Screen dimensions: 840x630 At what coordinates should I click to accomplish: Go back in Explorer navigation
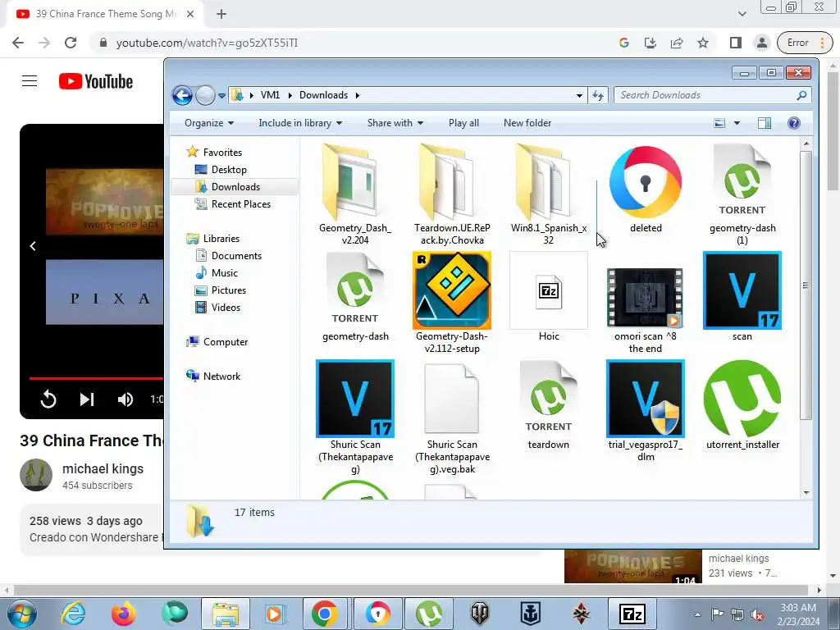tap(182, 95)
